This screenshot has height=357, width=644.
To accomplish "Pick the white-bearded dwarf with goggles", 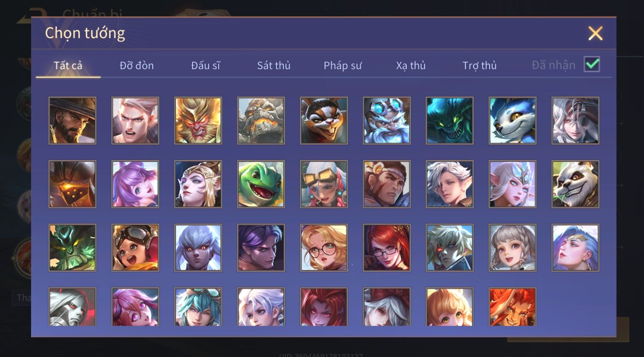I will tap(387, 120).
